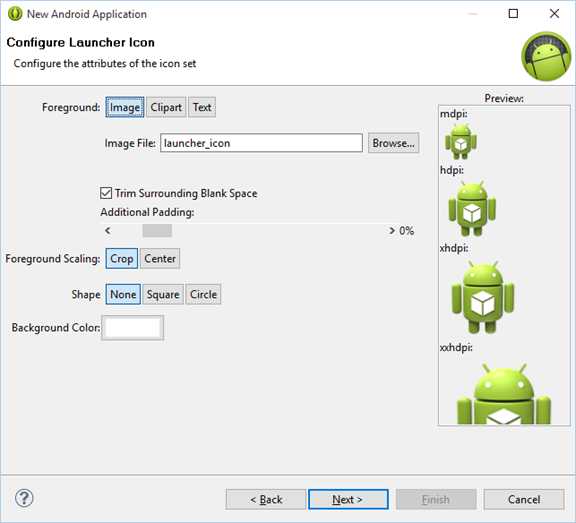576x523 pixels.
Task: Click the padding slider left arrow
Action: pos(108,231)
